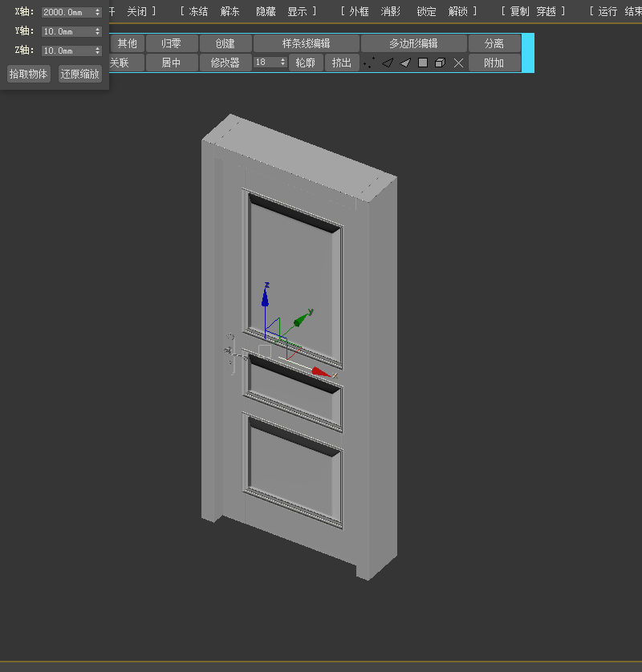This screenshot has height=672, width=642.
Task: Click the 分离 (Detach) command
Action: click(495, 43)
